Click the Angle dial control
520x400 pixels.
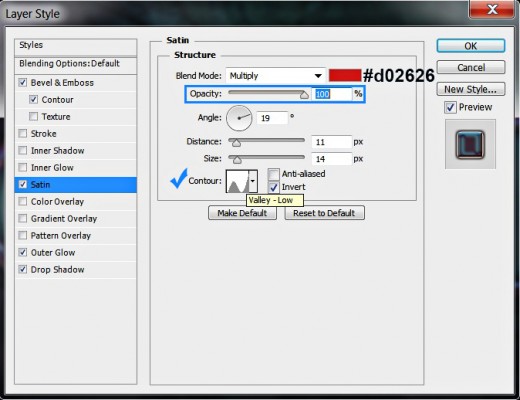(x=239, y=118)
